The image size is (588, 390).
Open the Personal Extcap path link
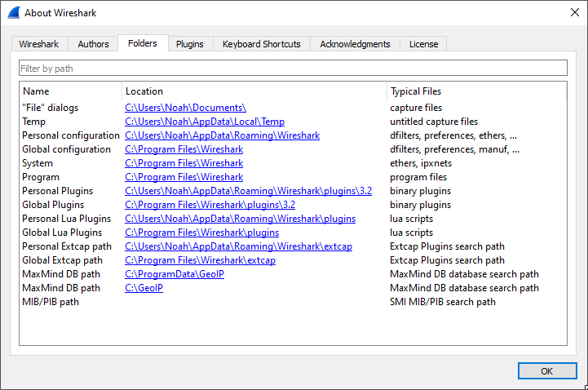point(238,246)
